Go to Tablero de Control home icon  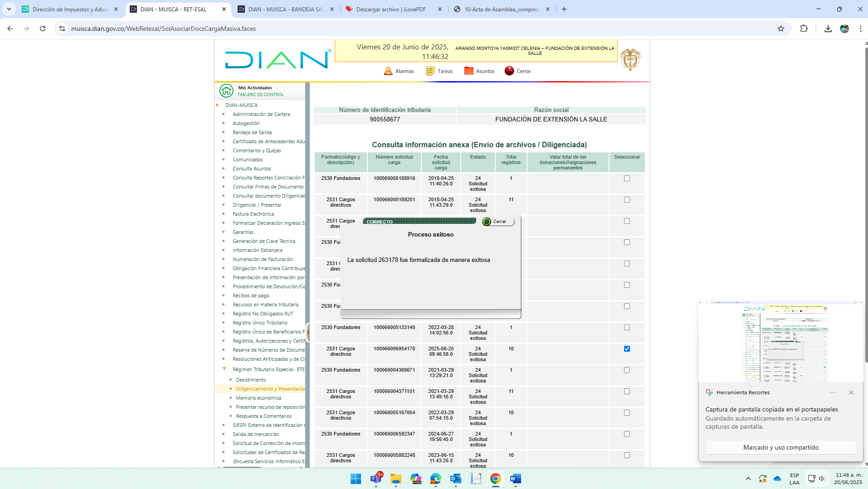pyautogui.click(x=226, y=91)
